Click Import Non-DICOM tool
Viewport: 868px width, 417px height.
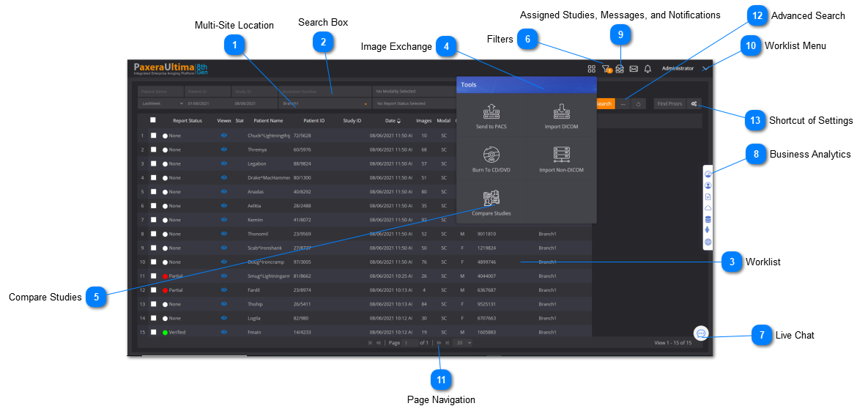pos(561,160)
